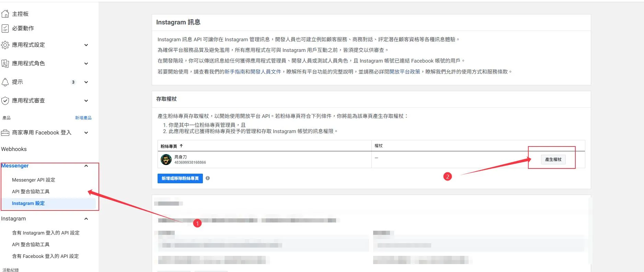The width and height of the screenshot is (644, 272).
Task: Open Webhooks menu item
Action: (x=14, y=149)
